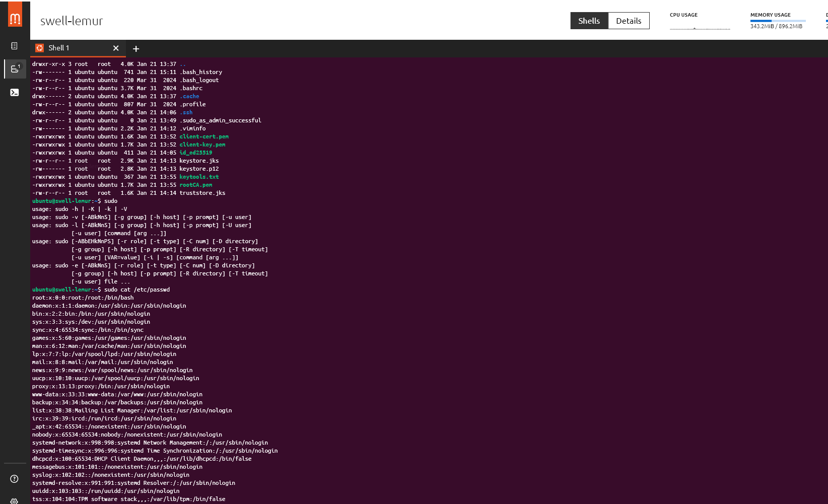Click the MEMORY USAGE label
This screenshot has height=504, width=828.
(x=770, y=15)
